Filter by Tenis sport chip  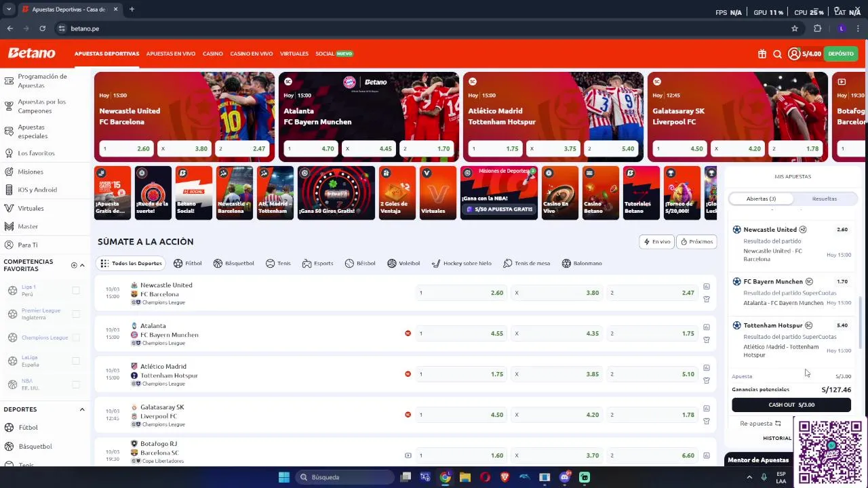click(278, 263)
